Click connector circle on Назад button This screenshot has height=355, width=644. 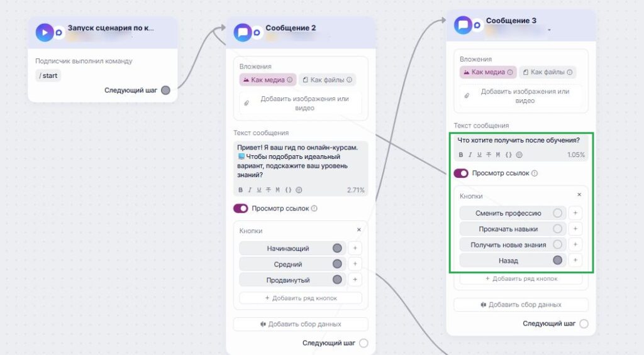[x=557, y=260]
